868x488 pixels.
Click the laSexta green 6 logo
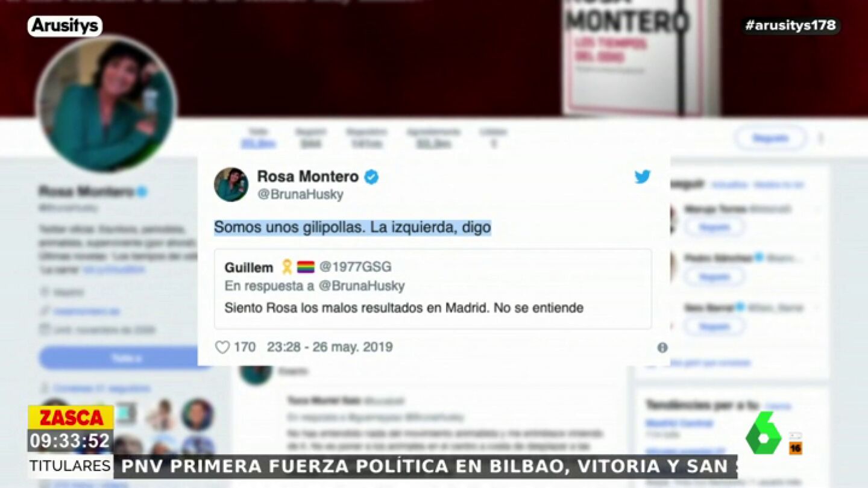764,433
